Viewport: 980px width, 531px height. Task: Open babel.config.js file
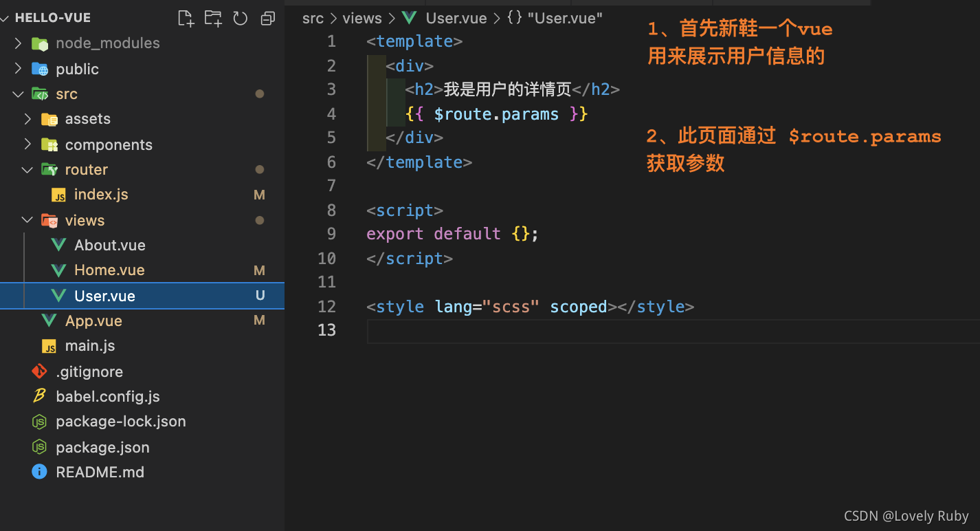[108, 396]
